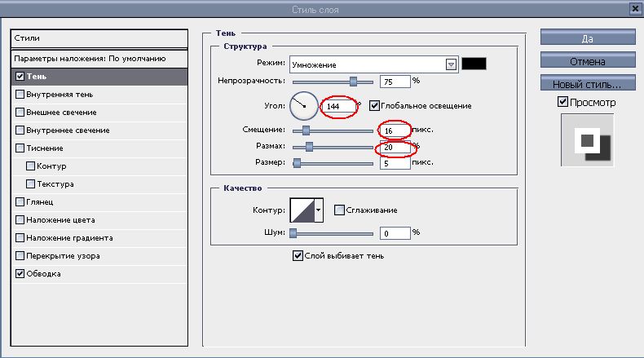Toggle the Просмотр preview checkbox
The height and width of the screenshot is (358, 644).
point(562,103)
